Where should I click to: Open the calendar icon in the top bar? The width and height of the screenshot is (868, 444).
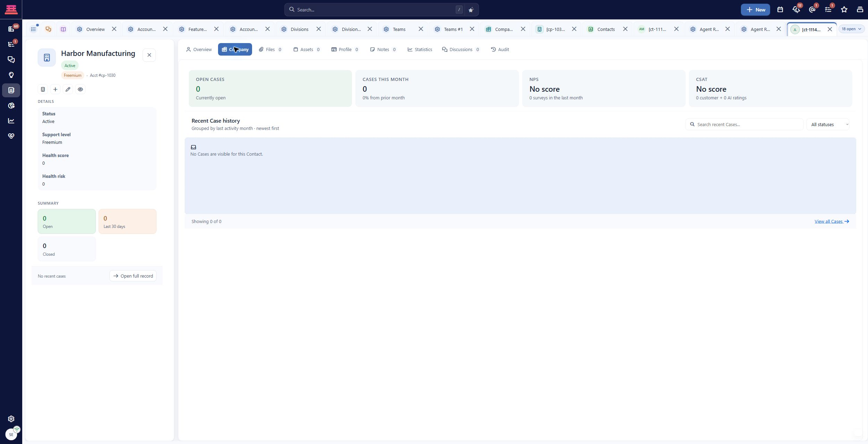(x=780, y=10)
